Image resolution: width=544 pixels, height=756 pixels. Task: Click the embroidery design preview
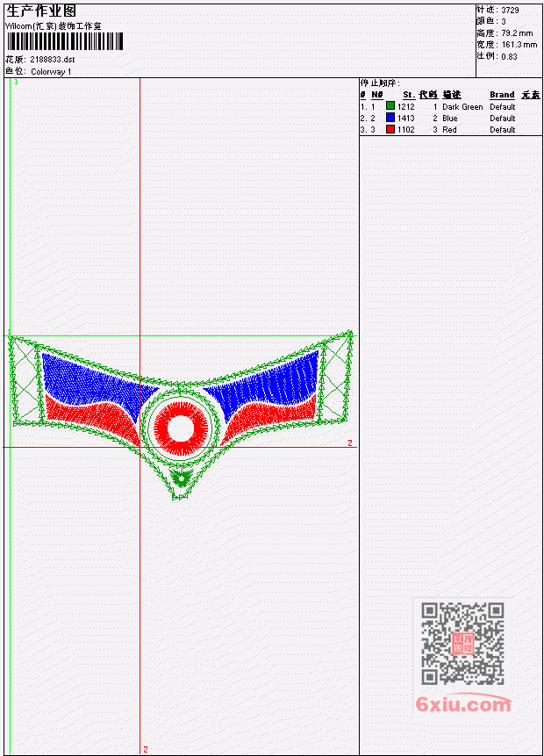pos(180,414)
